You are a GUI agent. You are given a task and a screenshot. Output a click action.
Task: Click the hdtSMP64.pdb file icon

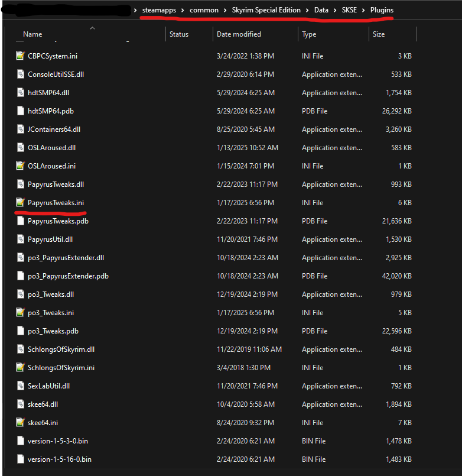tap(20, 111)
